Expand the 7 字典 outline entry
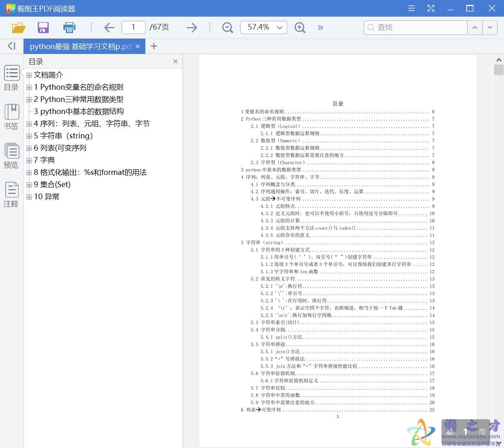This screenshot has height=448, width=504. coord(29,160)
